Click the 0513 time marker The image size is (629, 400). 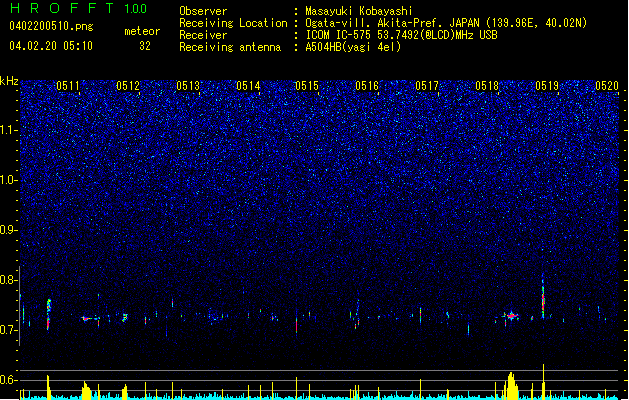(188, 86)
